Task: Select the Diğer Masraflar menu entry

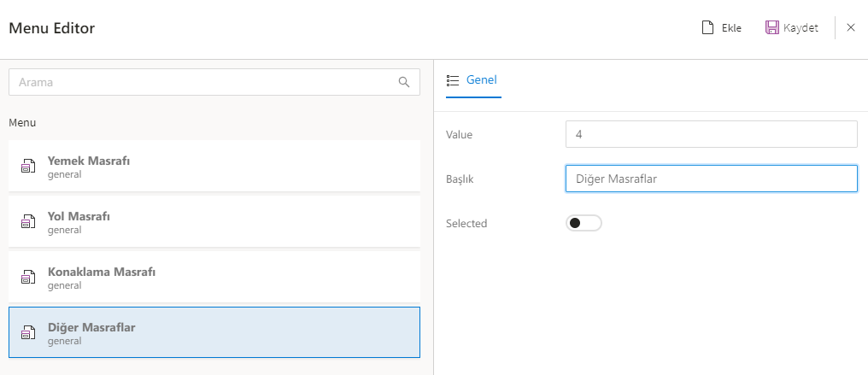Action: click(x=214, y=332)
